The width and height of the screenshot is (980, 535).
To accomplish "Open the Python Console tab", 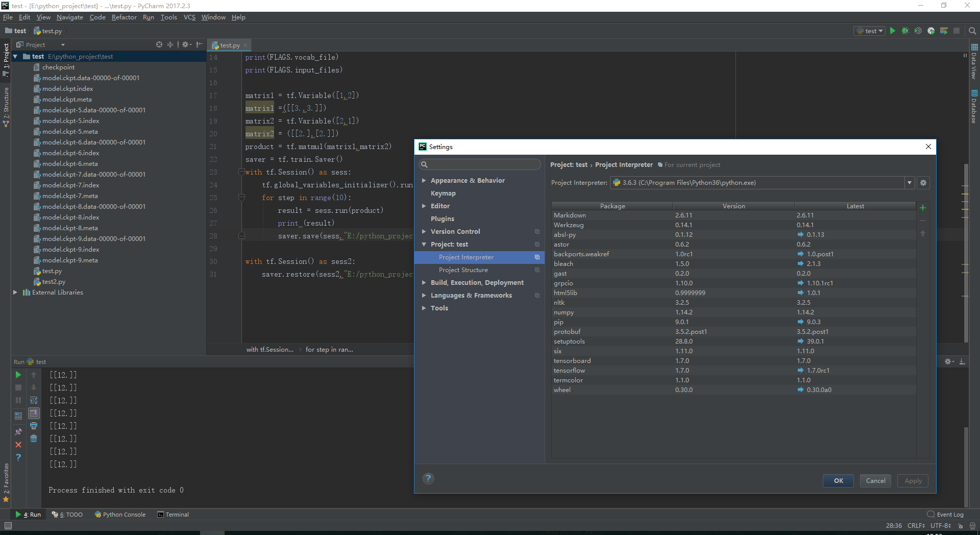I will point(120,515).
